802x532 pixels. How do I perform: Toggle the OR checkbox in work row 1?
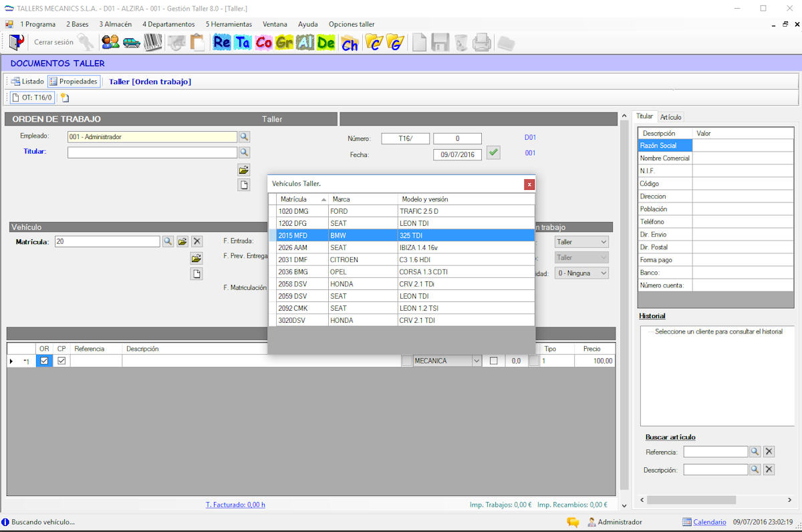click(44, 361)
